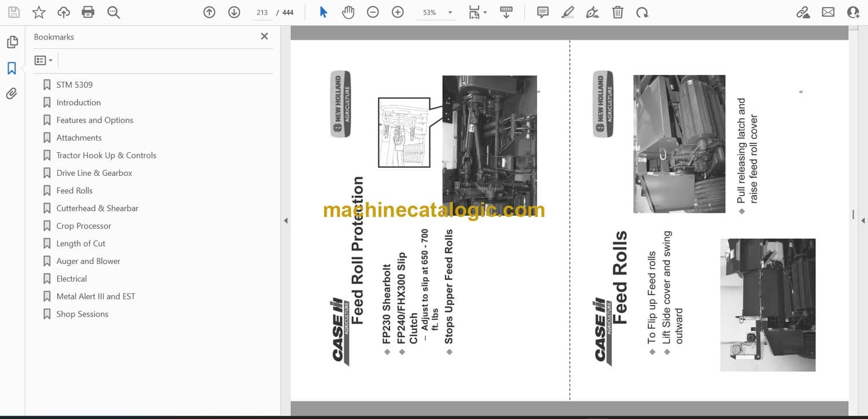The width and height of the screenshot is (868, 419).
Task: Open Cutterhead & Shearbar bookmark
Action: point(97,208)
